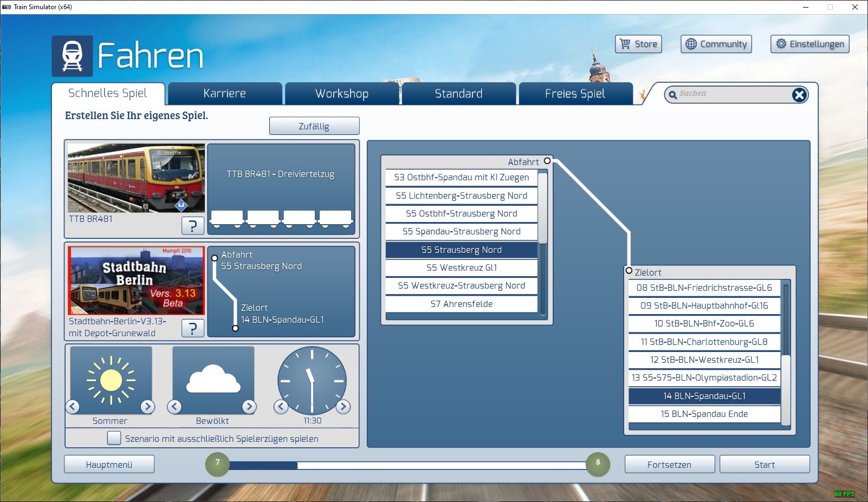
Task: Open the Community page
Action: pos(716,44)
